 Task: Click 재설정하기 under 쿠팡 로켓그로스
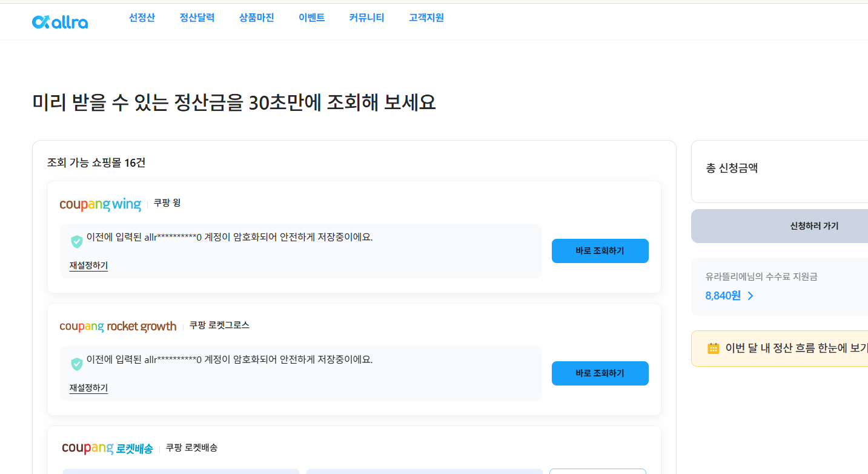click(88, 388)
